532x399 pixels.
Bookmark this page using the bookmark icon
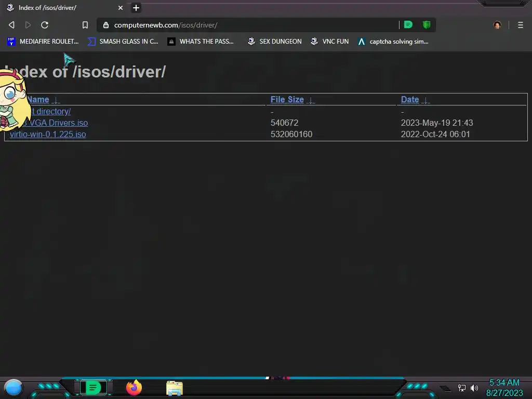tap(85, 25)
